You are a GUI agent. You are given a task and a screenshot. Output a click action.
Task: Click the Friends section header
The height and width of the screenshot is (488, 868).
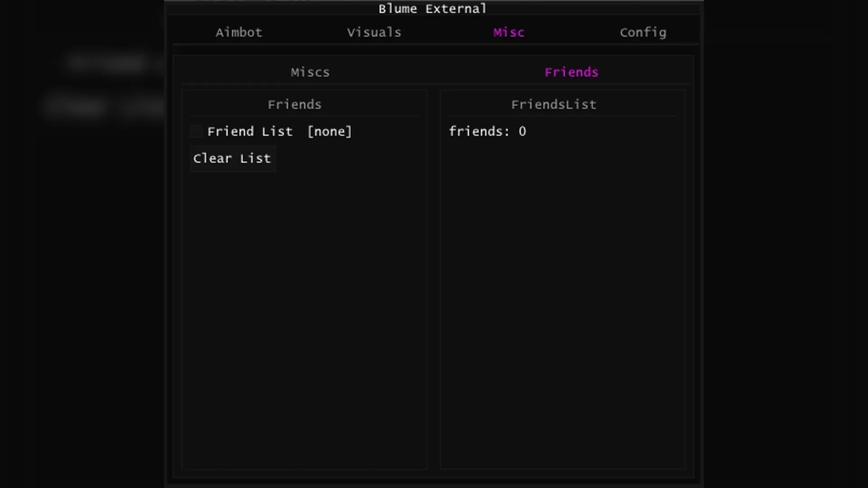click(294, 104)
